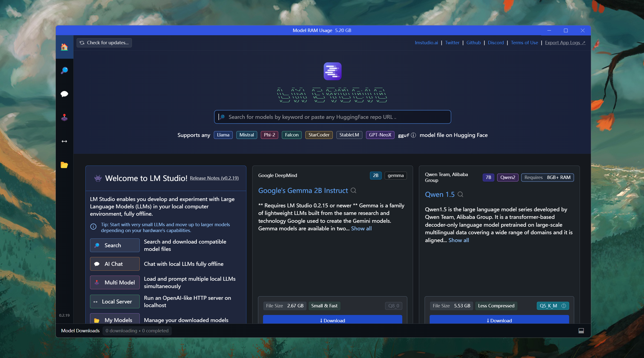Toggle the downloads panel icon in bottom bar
Viewport: 644px width, 358px height.
click(581, 331)
